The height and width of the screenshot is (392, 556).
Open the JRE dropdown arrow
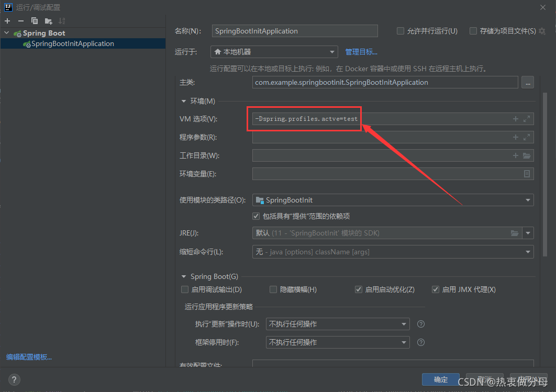click(x=528, y=233)
